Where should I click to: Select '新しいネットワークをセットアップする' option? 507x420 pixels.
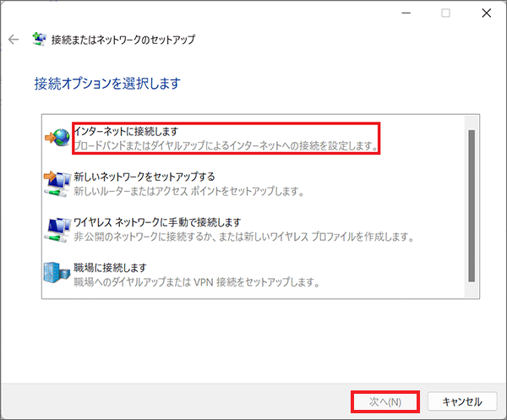pos(144,177)
